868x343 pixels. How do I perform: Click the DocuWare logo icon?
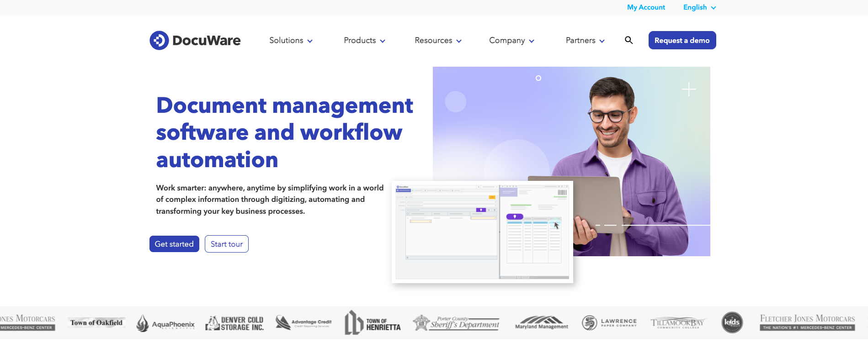pos(159,41)
